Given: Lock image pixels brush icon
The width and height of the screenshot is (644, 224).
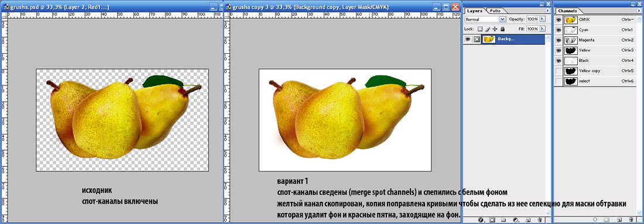Looking at the screenshot, I should (x=488, y=29).
